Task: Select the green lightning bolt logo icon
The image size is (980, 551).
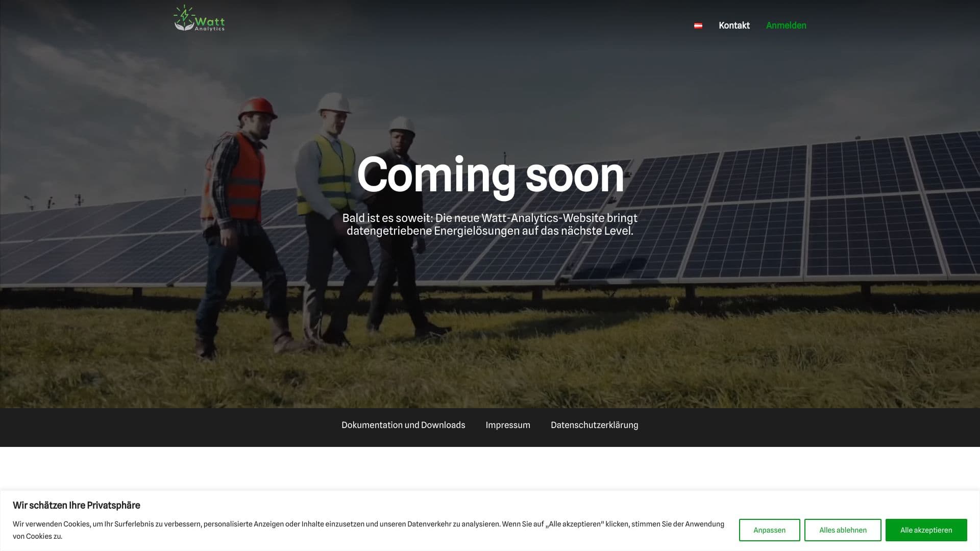Action: tap(184, 14)
